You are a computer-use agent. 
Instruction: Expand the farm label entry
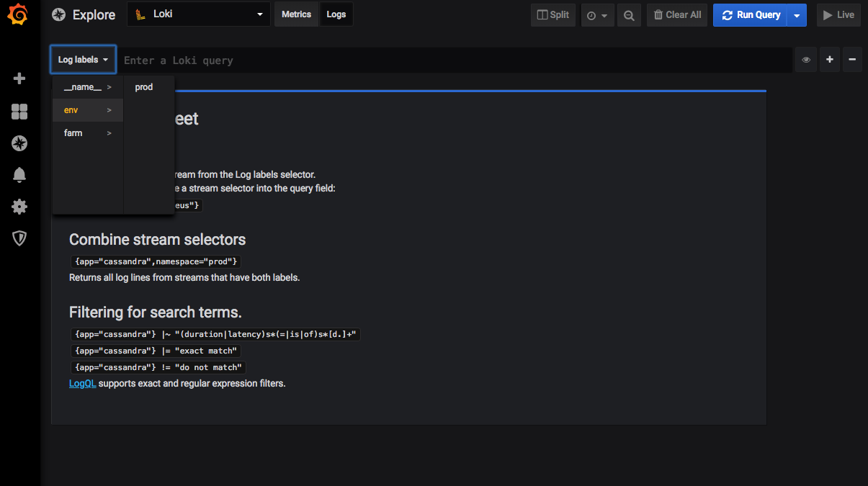(88, 133)
